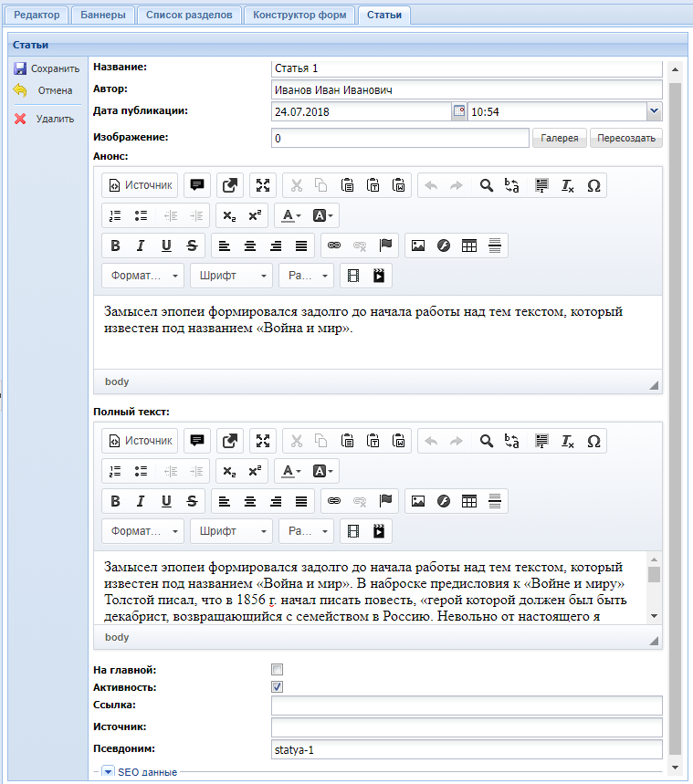This screenshot has height=784, width=693.
Task: Insert table in Анонс editor
Action: [468, 246]
